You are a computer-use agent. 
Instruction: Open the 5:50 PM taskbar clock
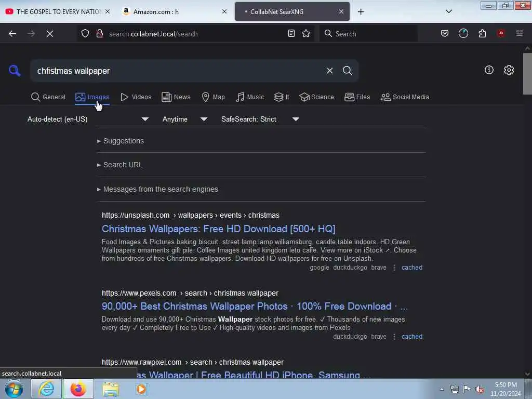(506, 389)
